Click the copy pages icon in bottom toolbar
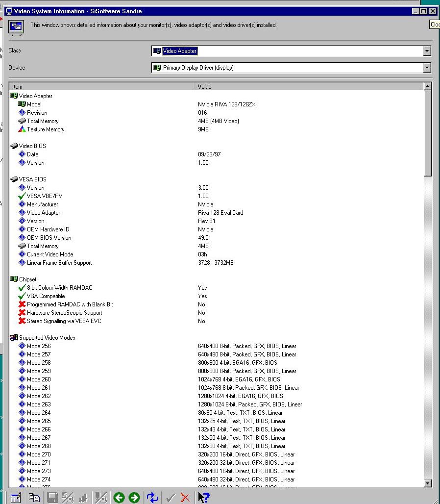This screenshot has width=440, height=504. (x=34, y=498)
